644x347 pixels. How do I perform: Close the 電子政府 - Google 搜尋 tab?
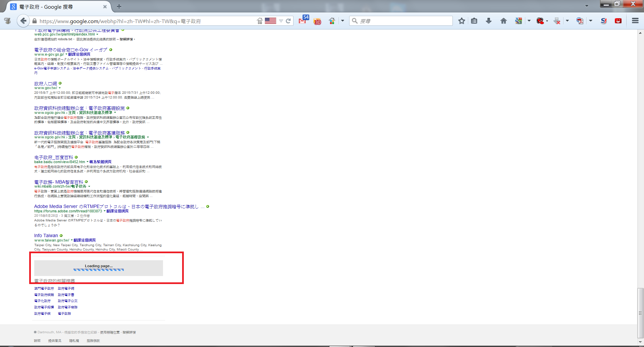[x=105, y=7]
